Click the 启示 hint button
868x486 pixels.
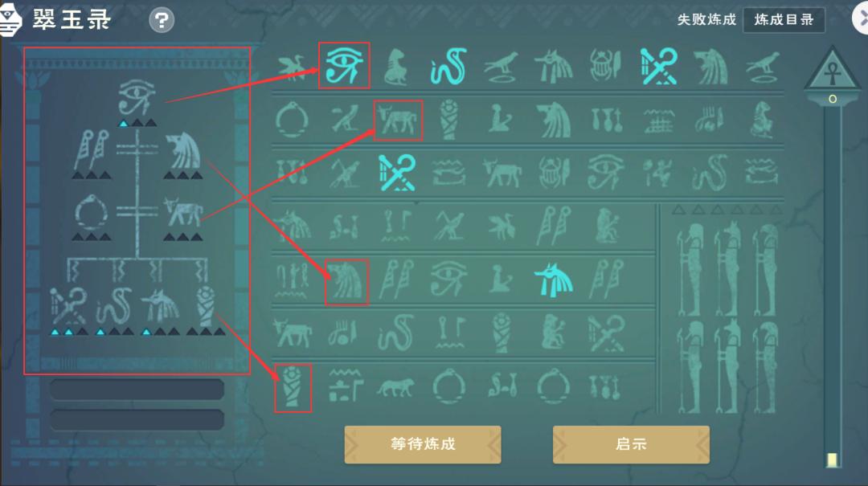(631, 444)
